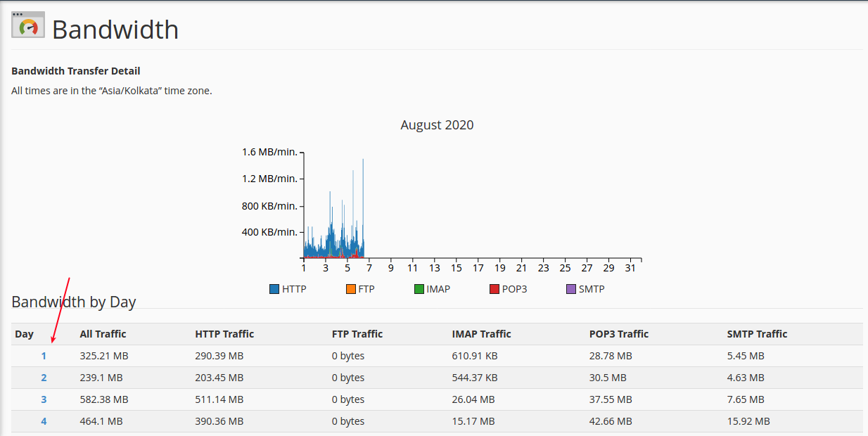Click the IMAP Traffic column header
868x436 pixels.
pyautogui.click(x=481, y=334)
